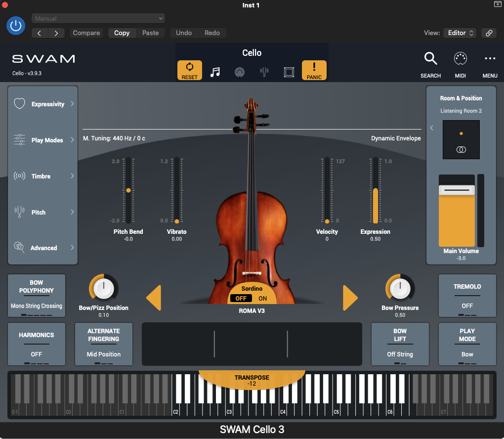The height and width of the screenshot is (439, 504).
Task: Open Timbre menu label
Action: coord(41,176)
